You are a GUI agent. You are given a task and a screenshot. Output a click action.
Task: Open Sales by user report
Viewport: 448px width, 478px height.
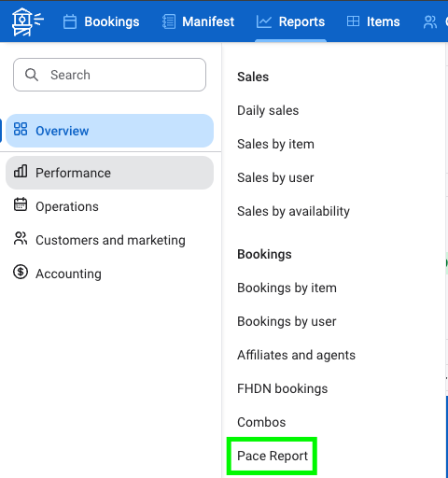coord(275,177)
